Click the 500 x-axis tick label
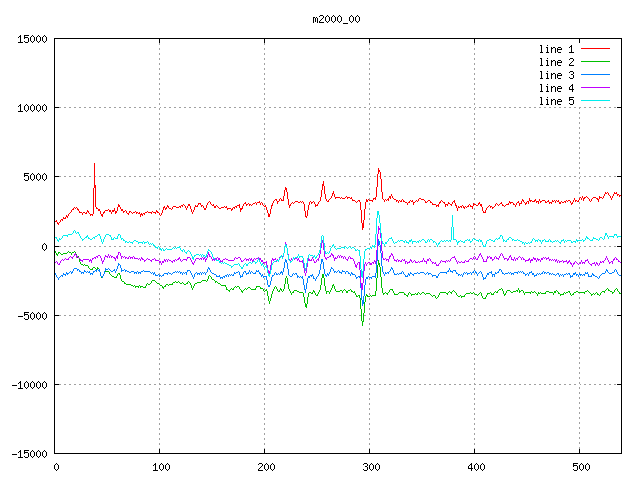The width and height of the screenshot is (640, 480). (x=580, y=467)
